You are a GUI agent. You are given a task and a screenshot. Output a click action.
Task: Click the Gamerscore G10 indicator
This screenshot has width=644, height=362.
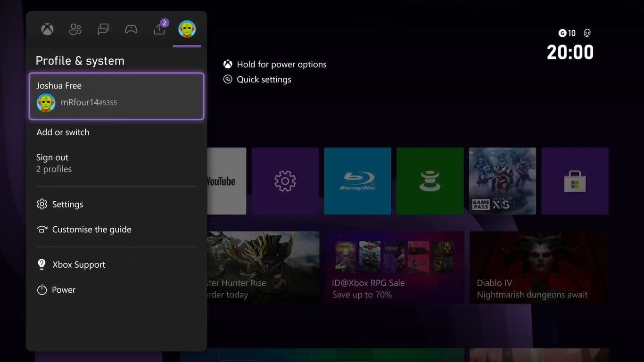(x=566, y=33)
